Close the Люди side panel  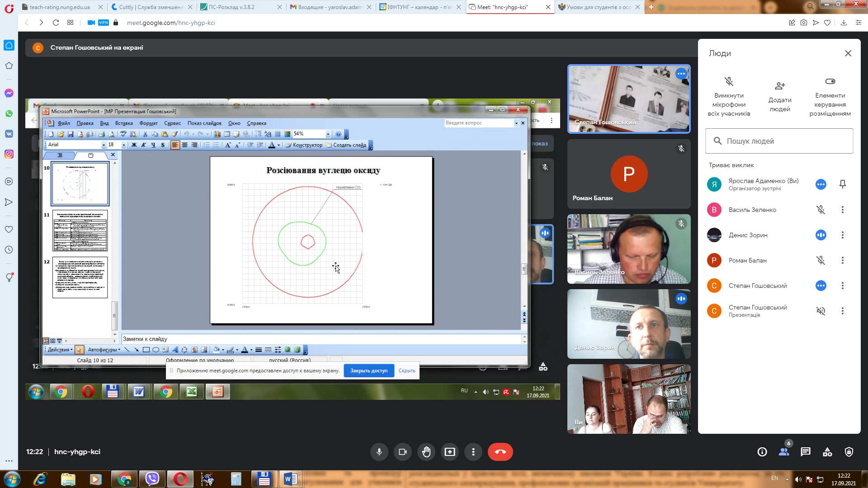click(848, 53)
